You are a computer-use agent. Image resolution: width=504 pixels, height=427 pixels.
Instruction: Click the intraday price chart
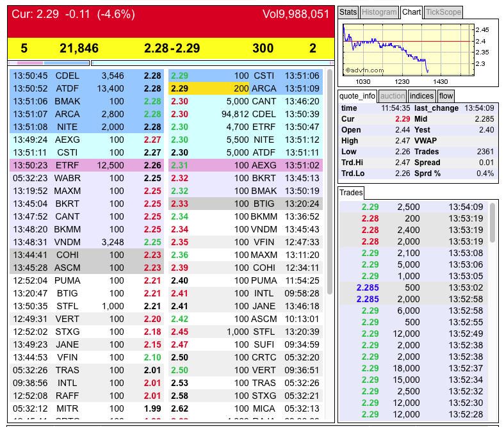(x=409, y=50)
